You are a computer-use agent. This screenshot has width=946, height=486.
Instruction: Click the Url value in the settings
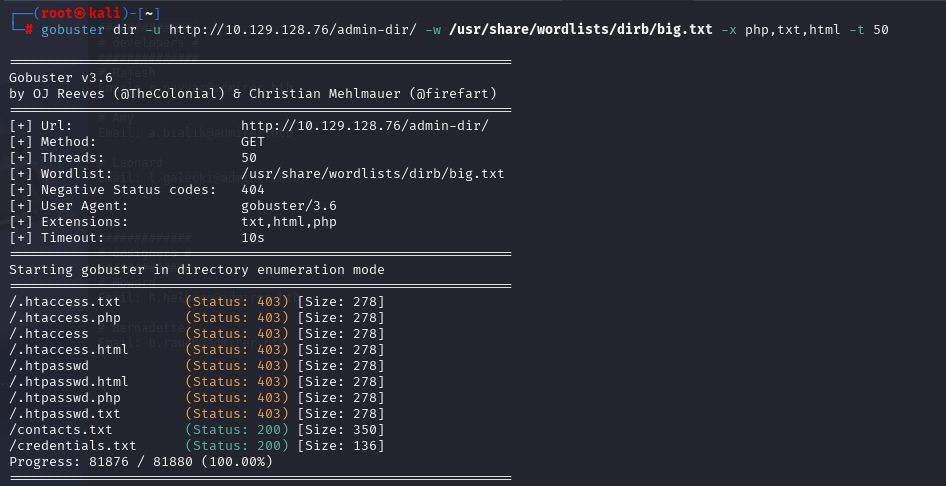point(364,126)
